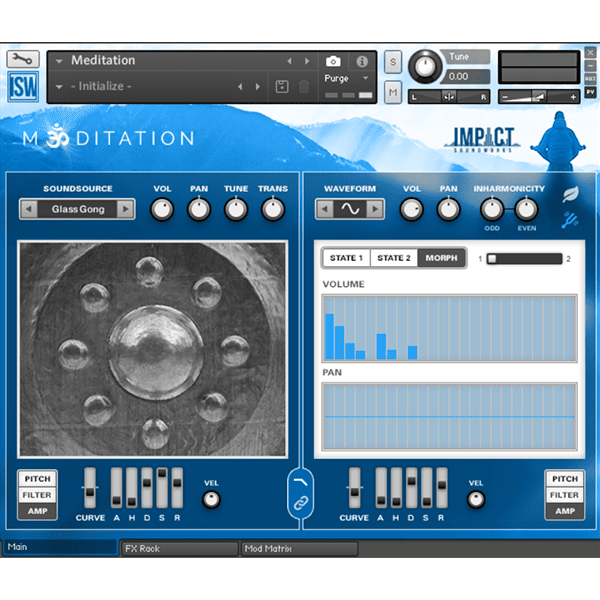Go to previous instrument arrow beside Meditation
Image resolution: width=600 pixels, height=600 pixels.
point(289,61)
